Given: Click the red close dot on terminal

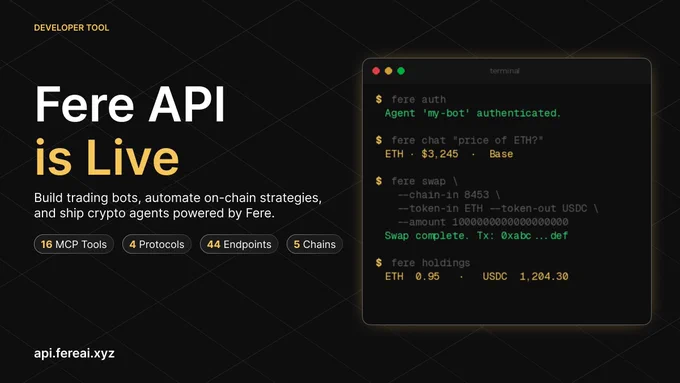Looking at the screenshot, I should pos(376,71).
